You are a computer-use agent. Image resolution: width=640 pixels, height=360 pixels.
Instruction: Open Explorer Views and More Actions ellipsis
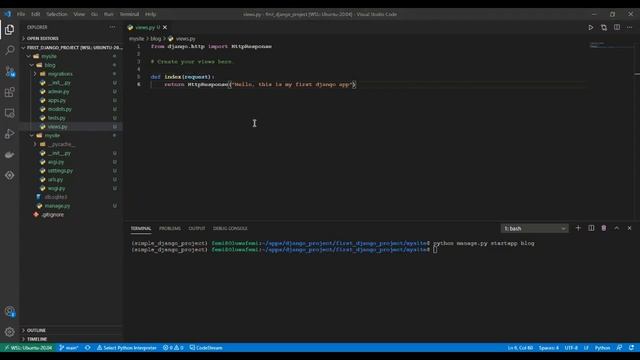point(112,27)
